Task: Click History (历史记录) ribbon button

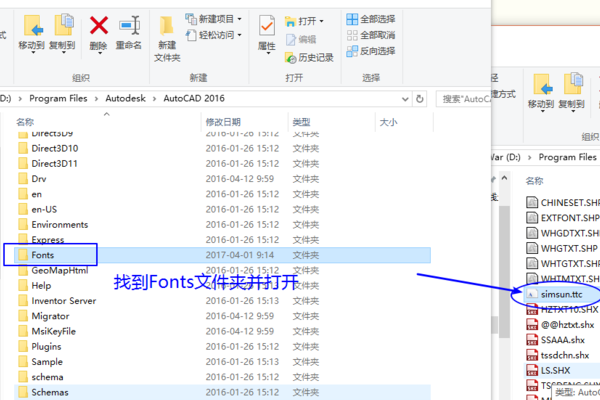Action: click(x=309, y=58)
